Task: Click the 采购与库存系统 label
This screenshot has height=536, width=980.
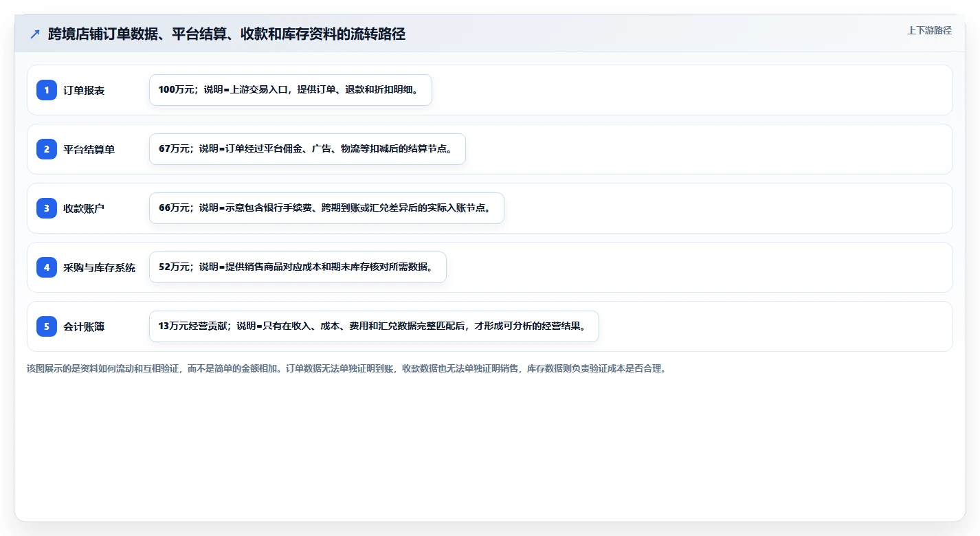Action: point(100,267)
